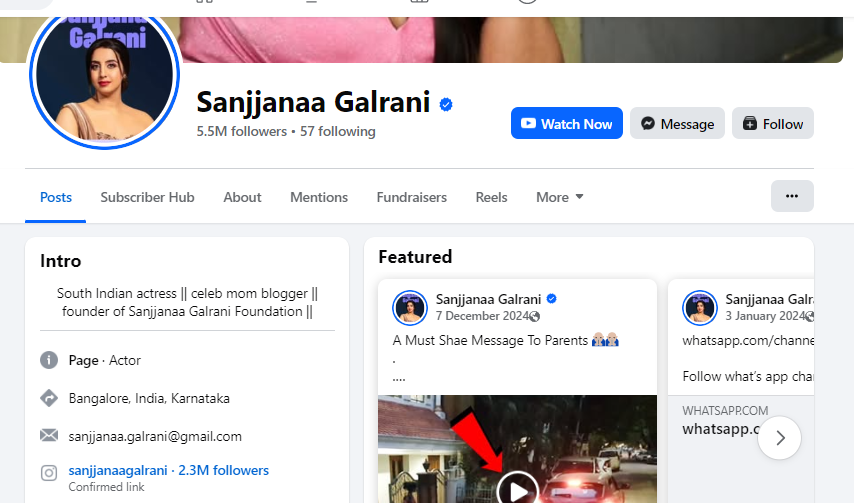The height and width of the screenshot is (503, 854).
Task: Open the three-dots page options menu
Action: click(x=792, y=196)
